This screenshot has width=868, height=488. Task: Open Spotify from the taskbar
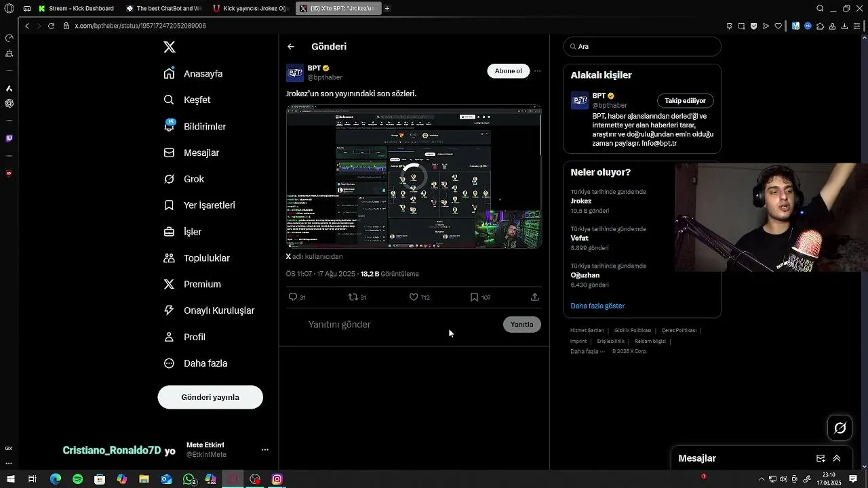(77, 479)
